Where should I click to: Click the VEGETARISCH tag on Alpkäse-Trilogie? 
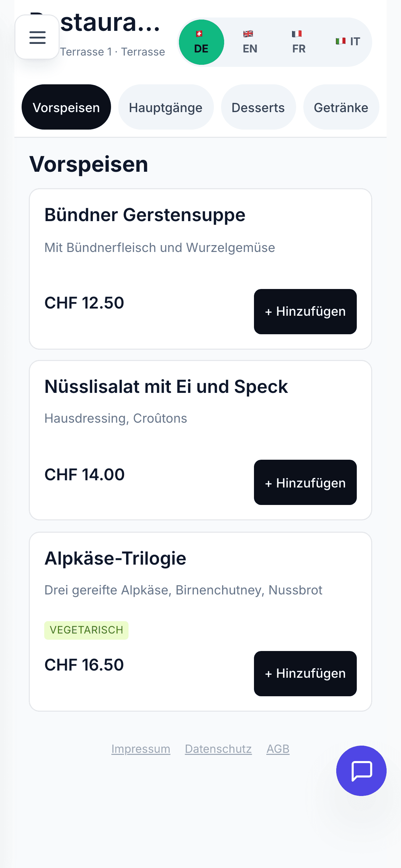pos(86,630)
